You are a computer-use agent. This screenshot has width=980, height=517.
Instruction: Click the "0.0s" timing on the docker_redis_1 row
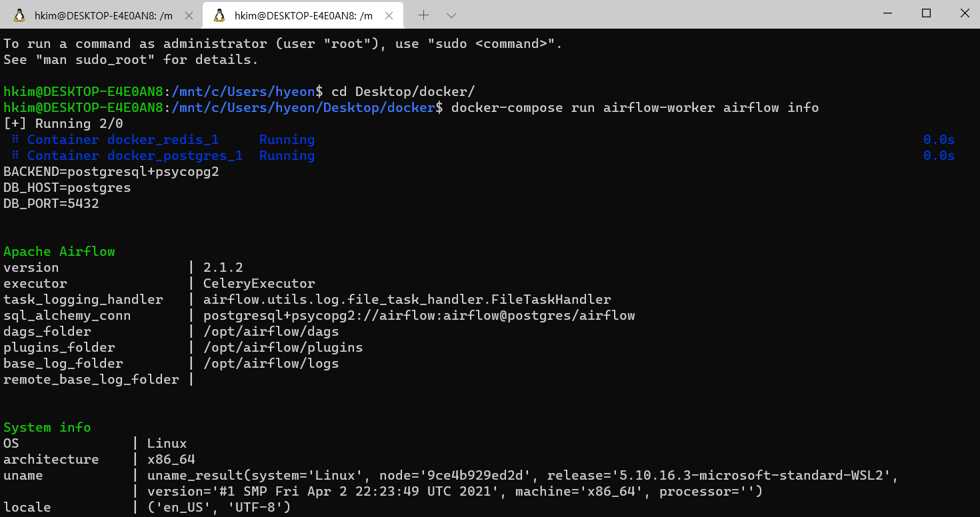click(939, 140)
